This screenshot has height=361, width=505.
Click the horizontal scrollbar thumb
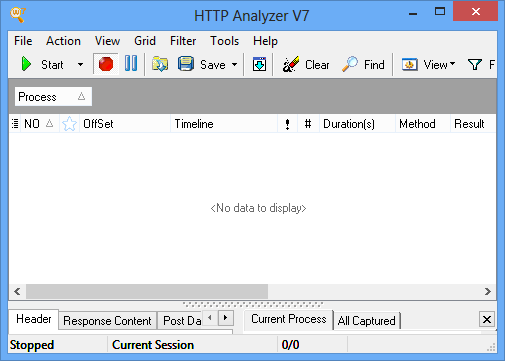(x=147, y=292)
